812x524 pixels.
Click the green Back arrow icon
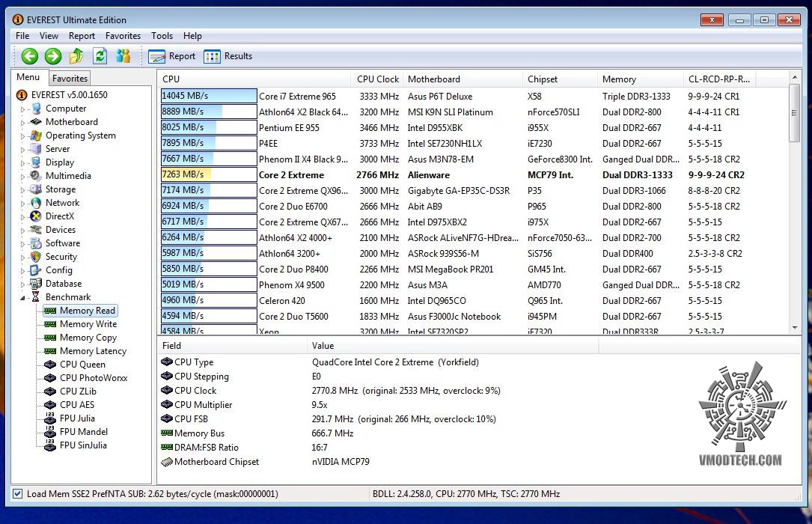pyautogui.click(x=29, y=56)
